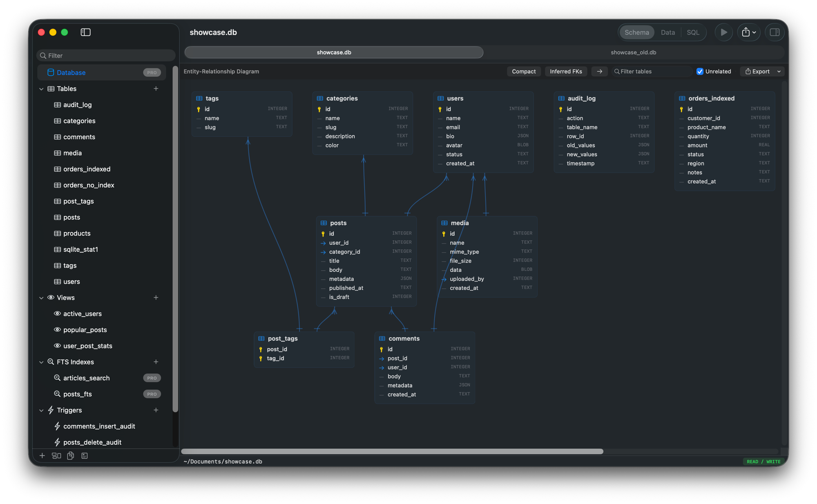This screenshot has width=817, height=504.
Task: Collapse the Tables section
Action: (x=41, y=89)
